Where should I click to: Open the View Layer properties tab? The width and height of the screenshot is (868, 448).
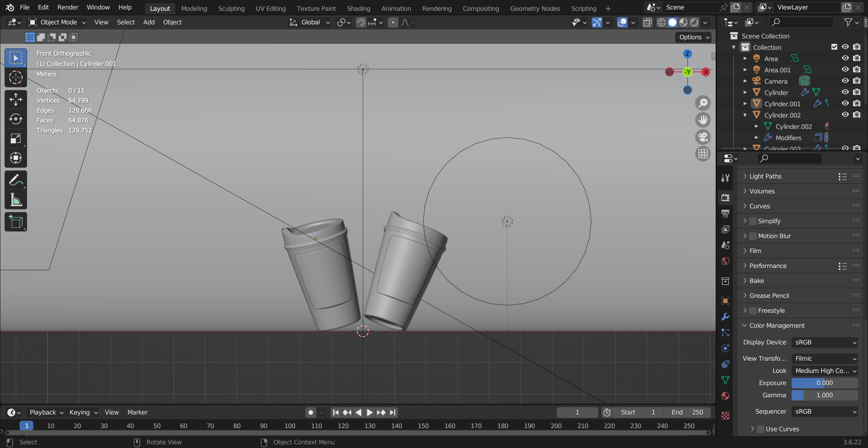coord(726,229)
